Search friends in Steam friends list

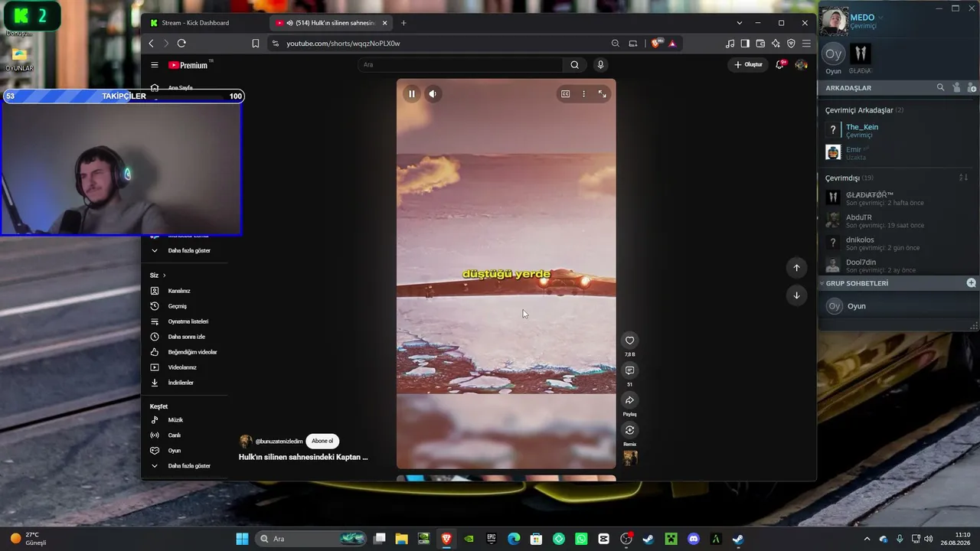(x=941, y=88)
